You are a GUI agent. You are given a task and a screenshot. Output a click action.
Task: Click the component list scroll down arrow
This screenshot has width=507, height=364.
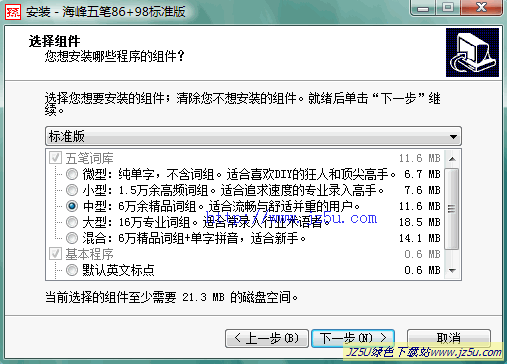pos(452,270)
